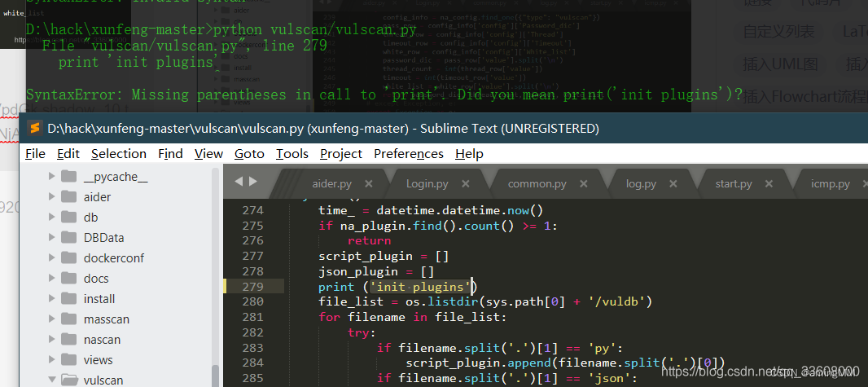The width and height of the screenshot is (868, 387).
Task: Select the docs folder icon
Action: 68,278
